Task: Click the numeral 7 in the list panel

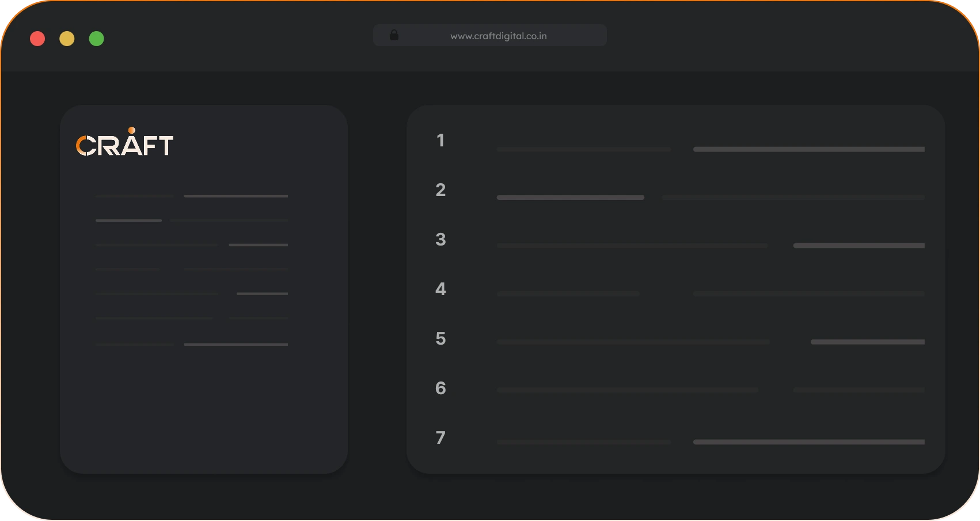Action: (440, 437)
